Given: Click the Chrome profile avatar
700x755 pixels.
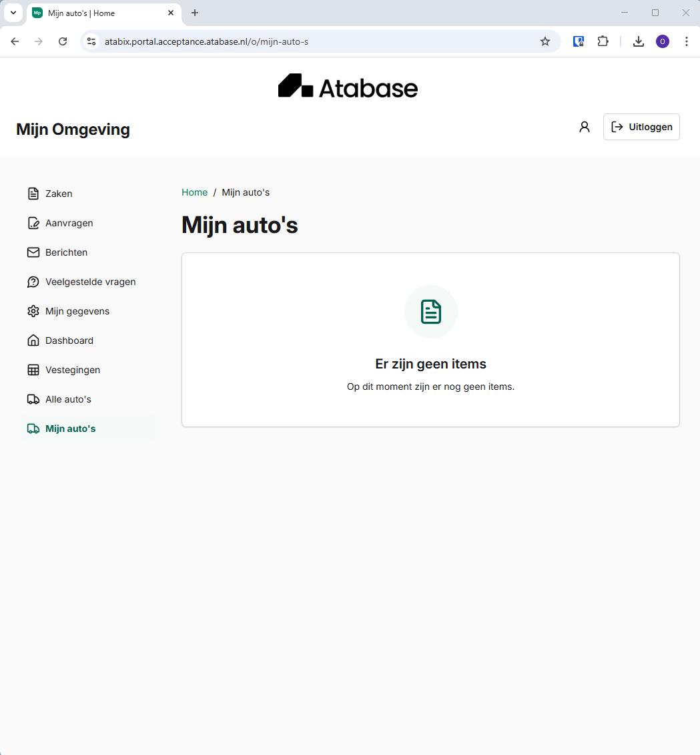Looking at the screenshot, I should click(663, 41).
